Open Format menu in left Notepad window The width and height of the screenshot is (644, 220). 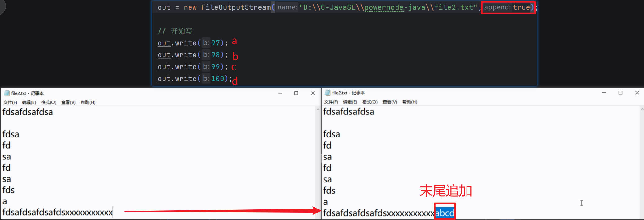point(48,102)
